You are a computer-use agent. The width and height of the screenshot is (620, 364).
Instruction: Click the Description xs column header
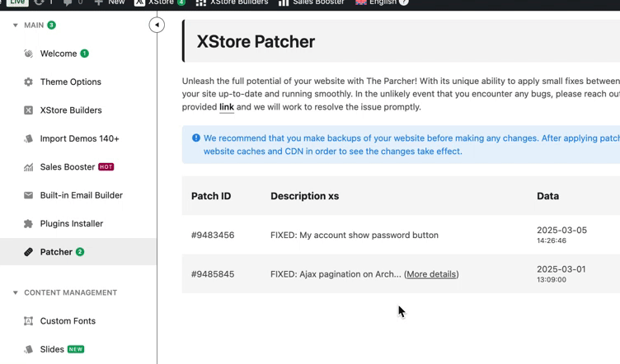coord(305,196)
